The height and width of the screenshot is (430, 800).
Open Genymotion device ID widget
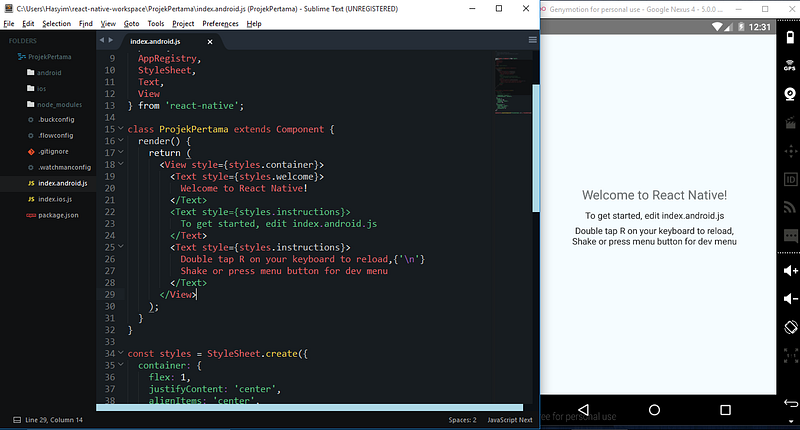click(790, 180)
